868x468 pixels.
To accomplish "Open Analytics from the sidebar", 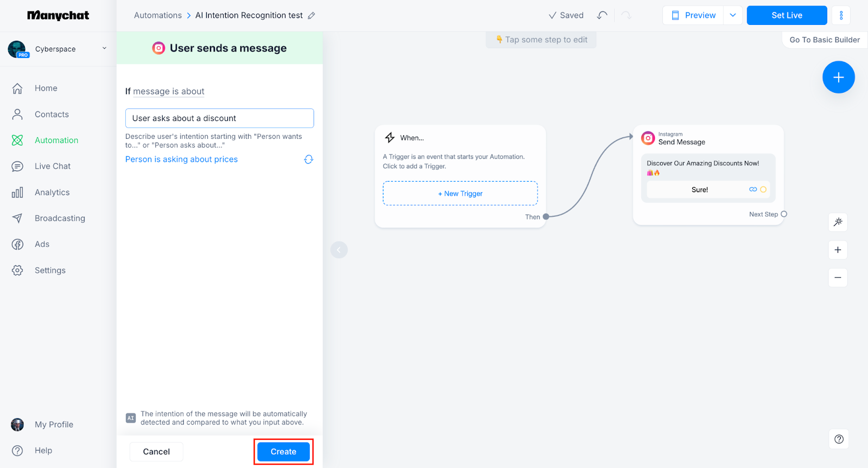I will tap(52, 193).
